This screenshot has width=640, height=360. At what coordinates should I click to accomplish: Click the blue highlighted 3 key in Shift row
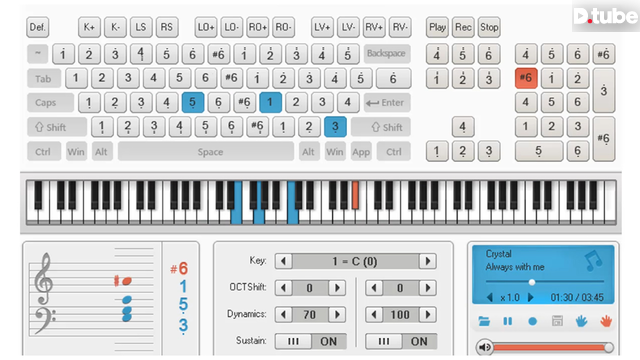(x=335, y=127)
